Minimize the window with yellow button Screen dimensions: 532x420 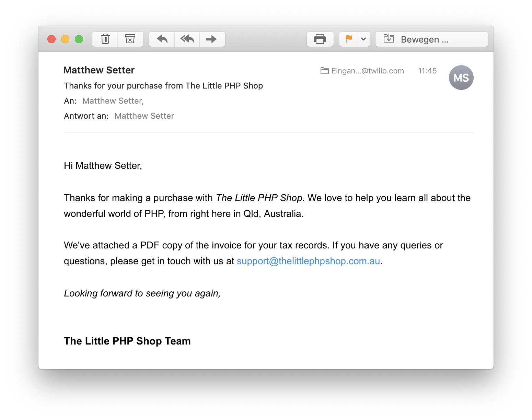point(65,39)
